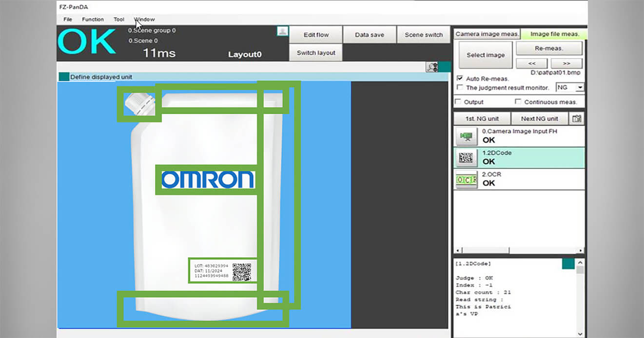
Task: Click the 11ms processing time value
Action: 159,53
